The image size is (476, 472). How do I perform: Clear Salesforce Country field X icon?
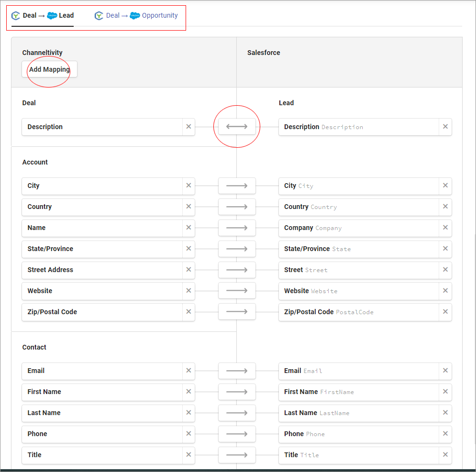pos(445,207)
